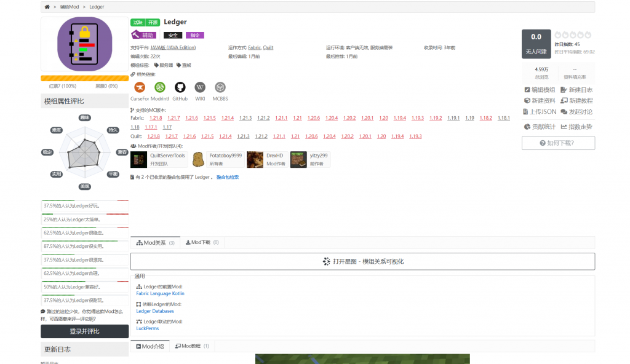Select Fabric version 1.18.2
Screen dimensions: 630x364
pos(485,118)
